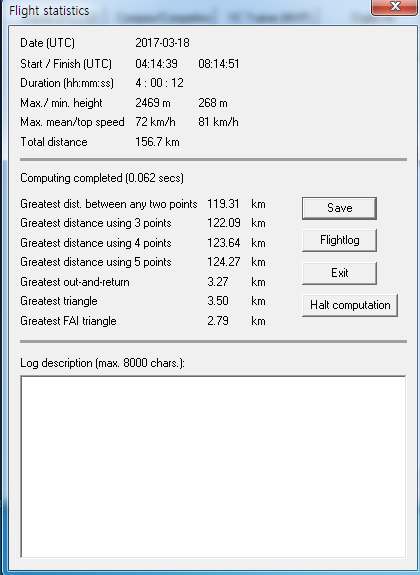Click Greatest dist. between any two points label
This screenshot has height=575, width=420.
[x=109, y=204]
